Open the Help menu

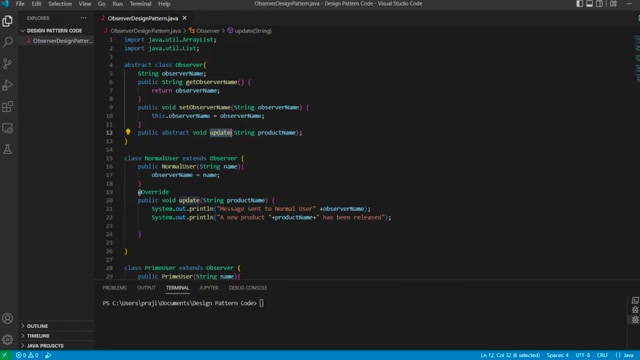164,4
